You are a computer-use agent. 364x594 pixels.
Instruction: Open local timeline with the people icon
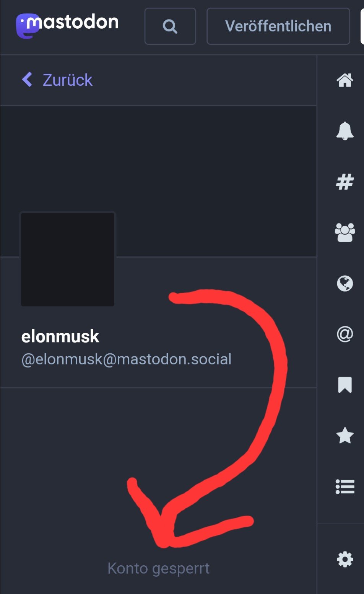point(344,233)
